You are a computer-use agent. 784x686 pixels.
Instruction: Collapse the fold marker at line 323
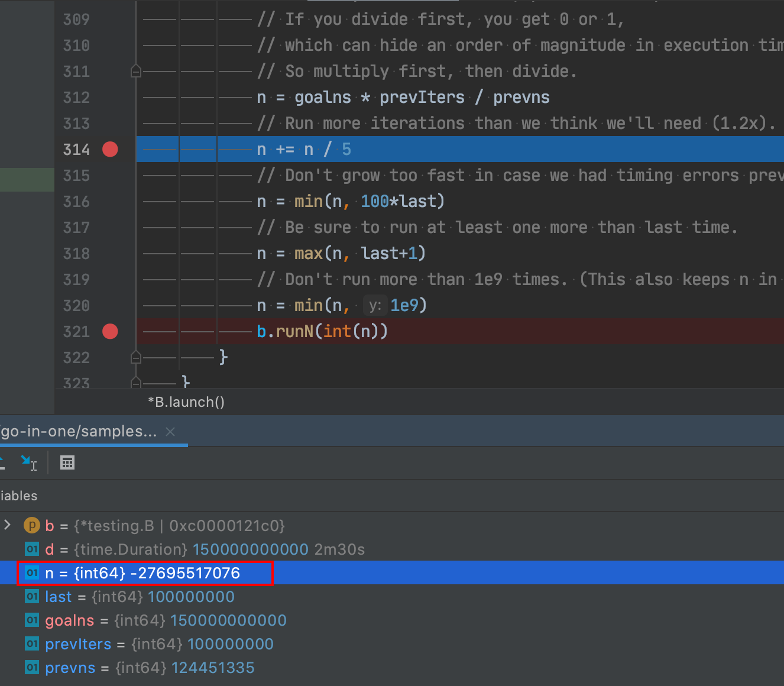coord(136,382)
